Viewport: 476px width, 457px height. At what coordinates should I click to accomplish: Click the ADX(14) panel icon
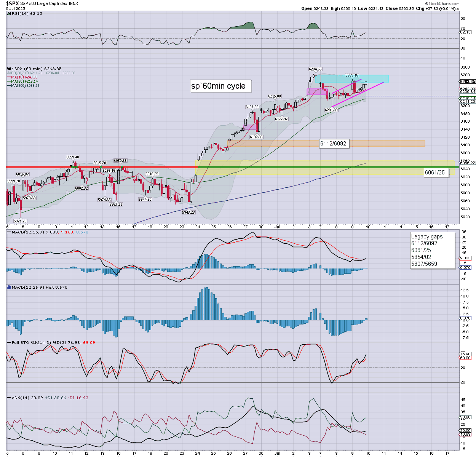click(9, 398)
